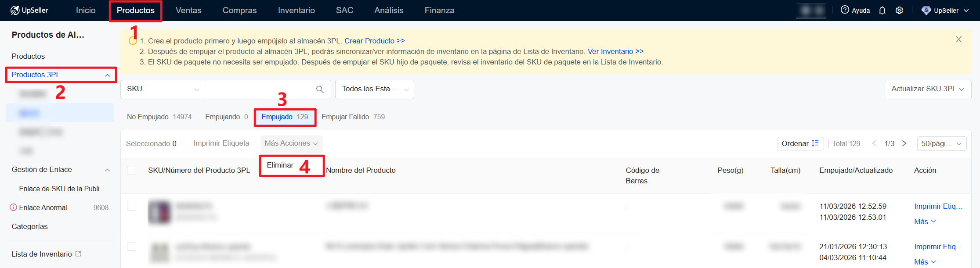Open the notifications bell

coord(882,10)
